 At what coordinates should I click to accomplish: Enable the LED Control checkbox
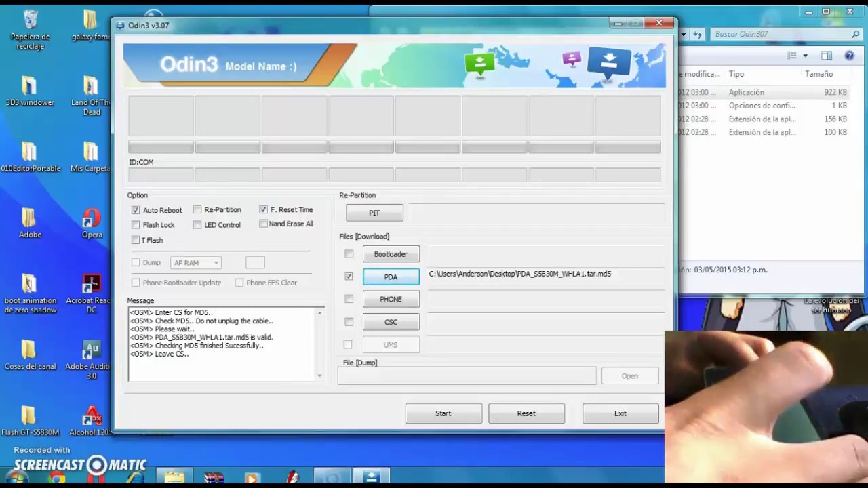click(x=197, y=225)
